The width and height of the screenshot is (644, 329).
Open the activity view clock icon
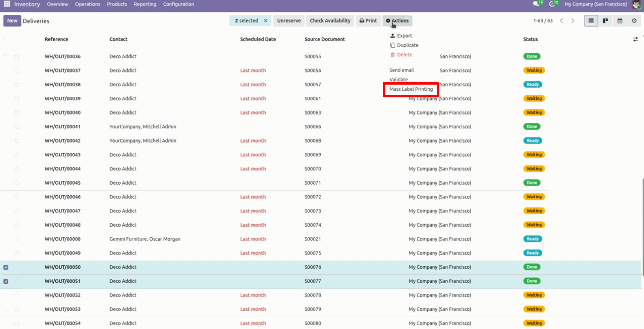pos(634,21)
